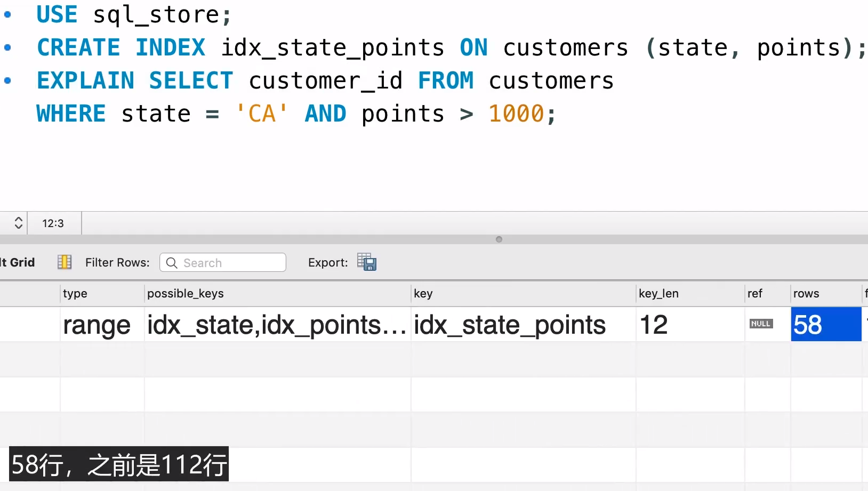
Task: Select the Result Grid tab label
Action: [x=18, y=262]
